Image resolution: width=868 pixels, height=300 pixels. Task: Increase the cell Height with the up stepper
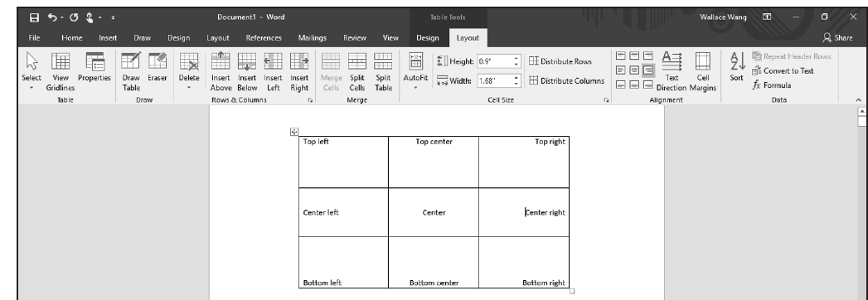[x=516, y=58]
